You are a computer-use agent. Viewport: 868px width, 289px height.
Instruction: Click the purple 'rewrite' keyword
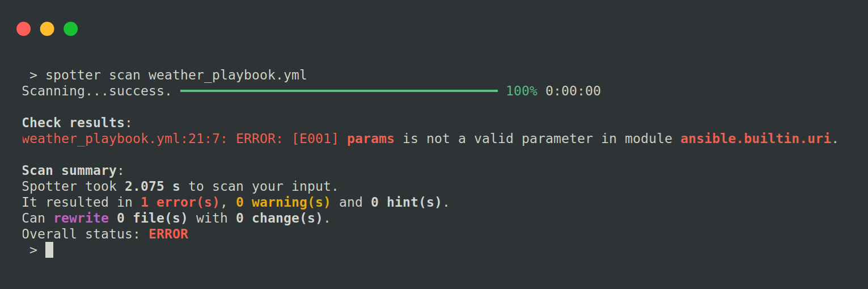[81, 218]
